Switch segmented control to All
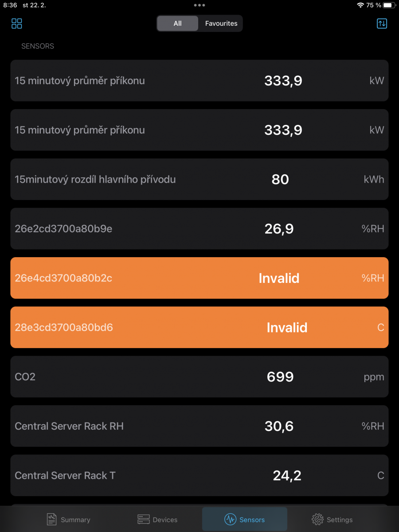399x532 pixels. pyautogui.click(x=178, y=23)
